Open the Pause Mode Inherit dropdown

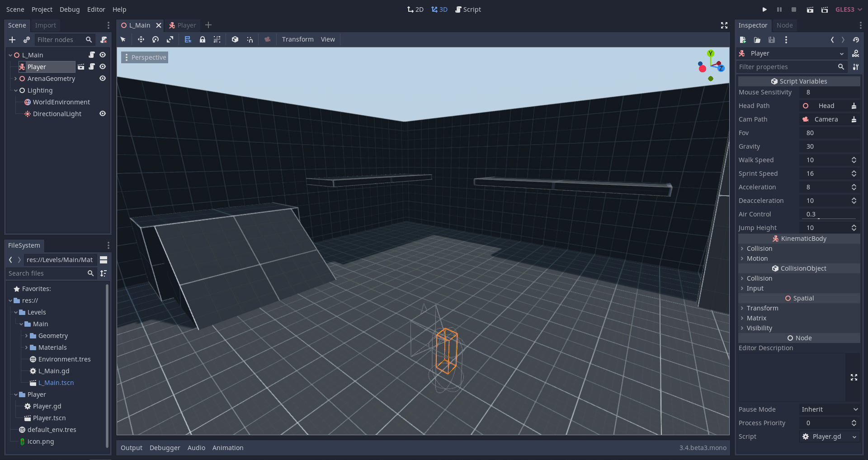(830, 409)
